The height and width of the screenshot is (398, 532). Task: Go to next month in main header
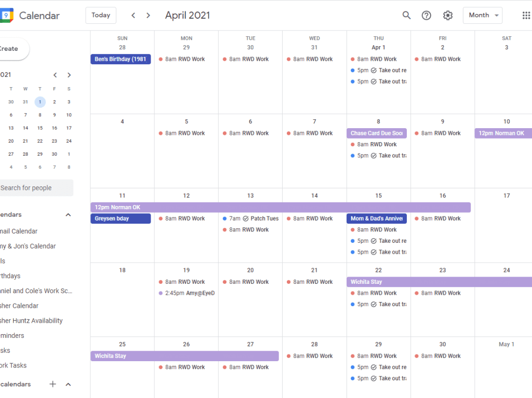click(x=148, y=16)
